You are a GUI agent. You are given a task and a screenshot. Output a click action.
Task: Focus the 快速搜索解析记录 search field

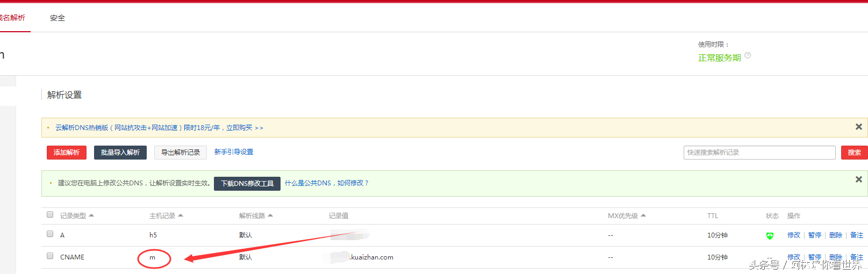[x=759, y=153]
